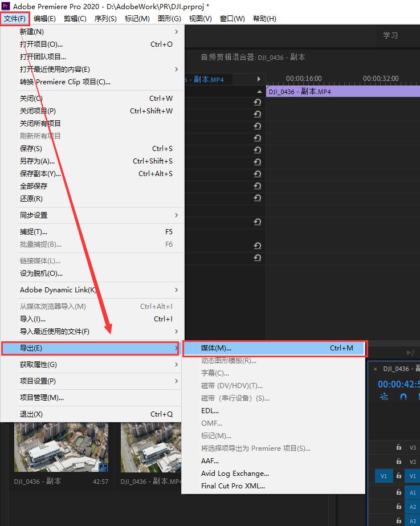Open the 导出(E) export submenu
The image size is (420, 526).
point(90,348)
